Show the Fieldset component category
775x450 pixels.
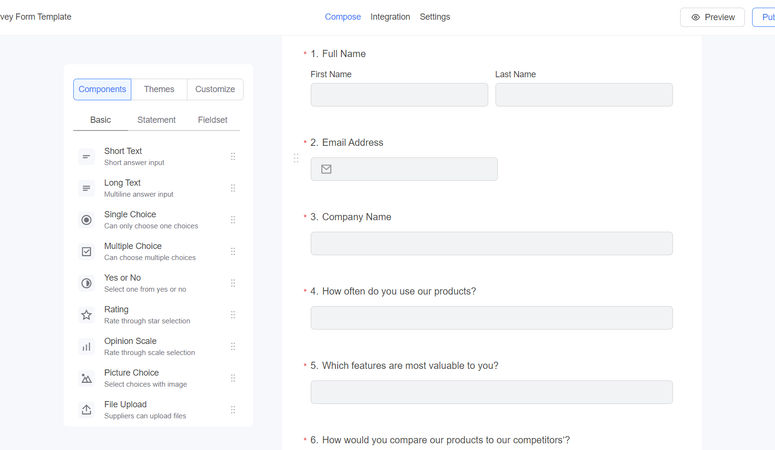(213, 120)
